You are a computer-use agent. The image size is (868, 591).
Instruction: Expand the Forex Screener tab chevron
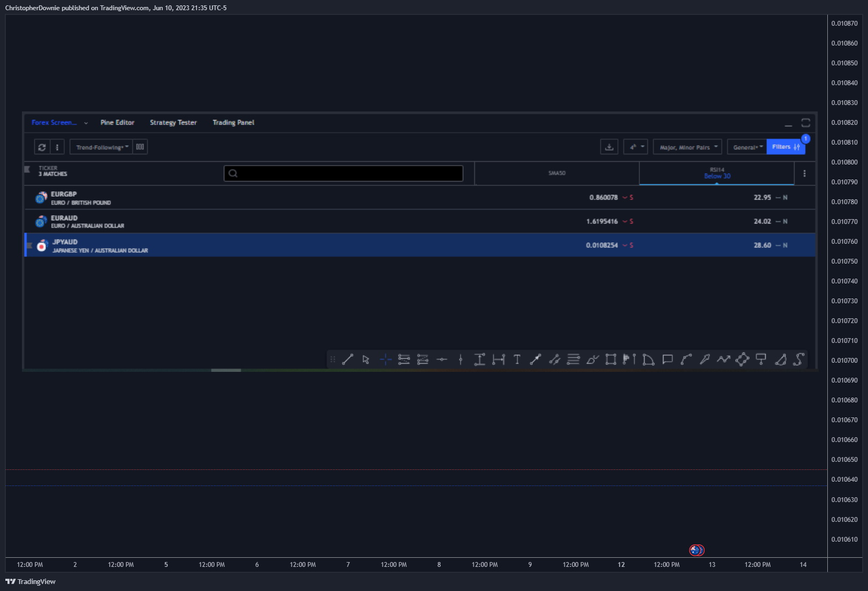coord(86,123)
